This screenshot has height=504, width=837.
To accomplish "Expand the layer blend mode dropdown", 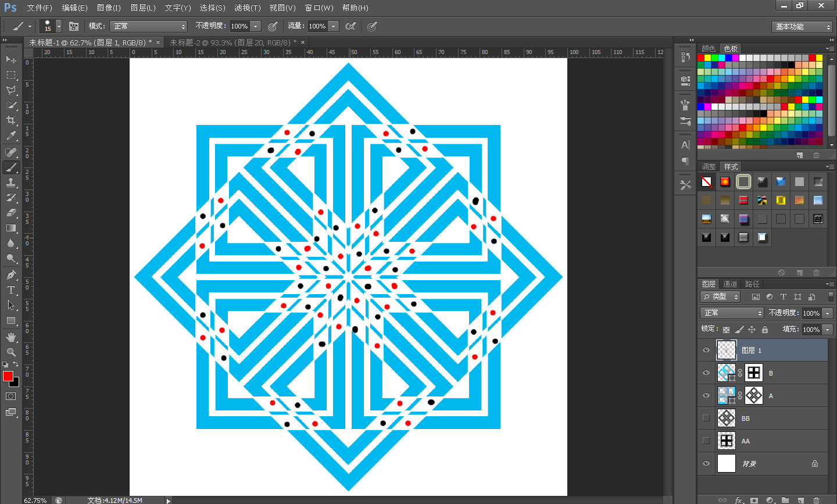I will point(732,313).
